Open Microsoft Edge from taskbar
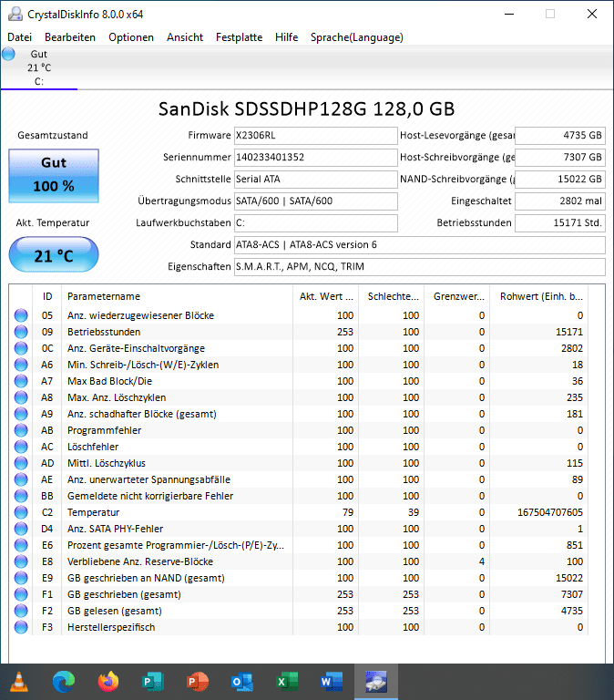The width and height of the screenshot is (614, 700). [64, 682]
